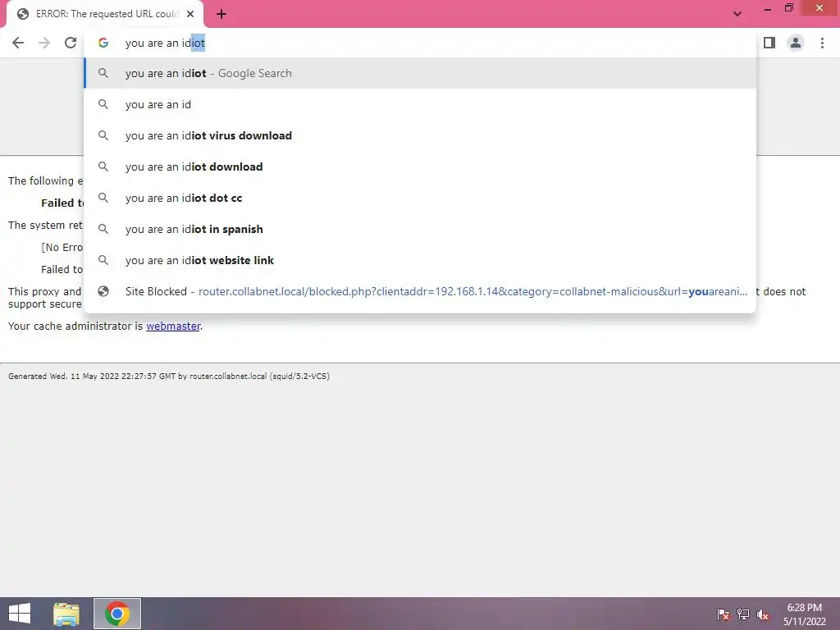Click the browser Back arrow
The image size is (840, 630).
pos(18,43)
